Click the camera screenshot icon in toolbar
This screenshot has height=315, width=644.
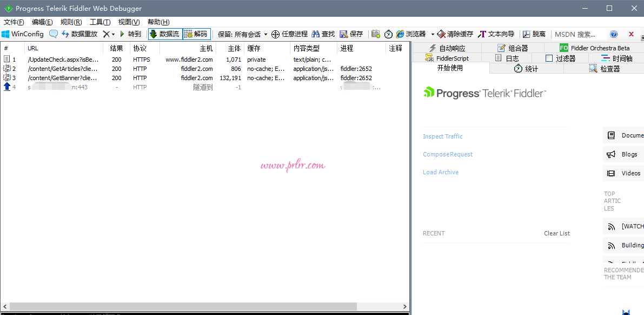(376, 34)
